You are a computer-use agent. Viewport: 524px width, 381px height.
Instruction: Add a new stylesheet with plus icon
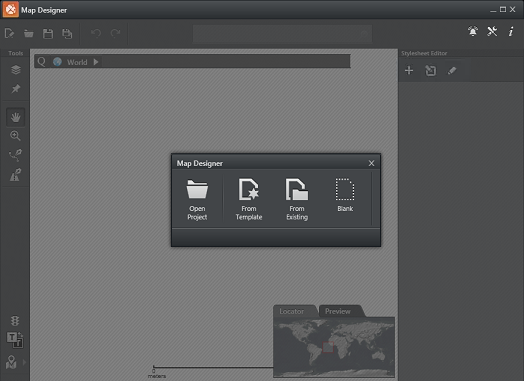point(409,71)
